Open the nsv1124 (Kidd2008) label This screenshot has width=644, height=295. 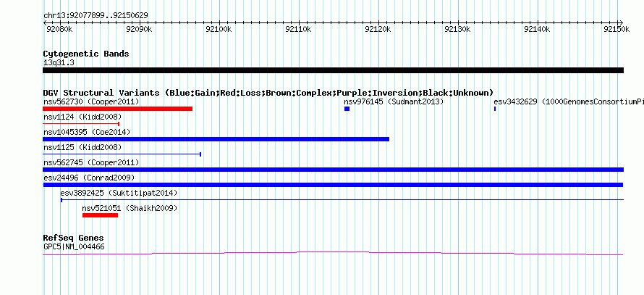tap(82, 117)
